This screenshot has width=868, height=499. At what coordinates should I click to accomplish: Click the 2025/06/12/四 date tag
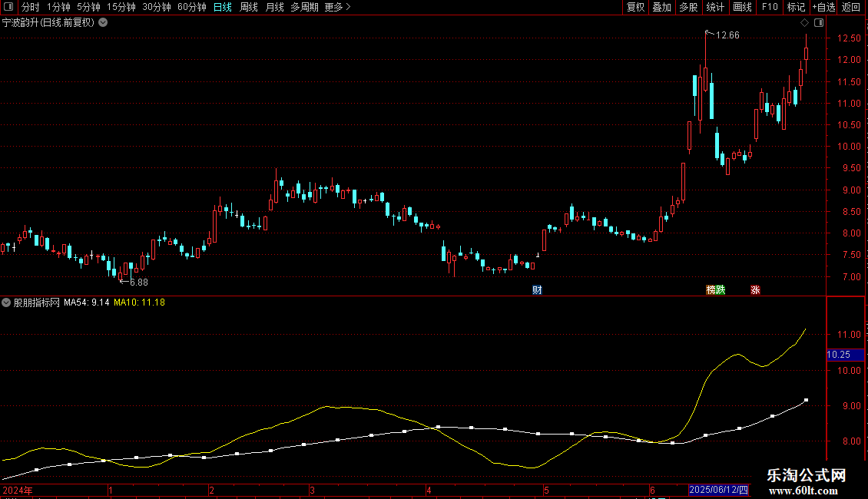[718, 490]
